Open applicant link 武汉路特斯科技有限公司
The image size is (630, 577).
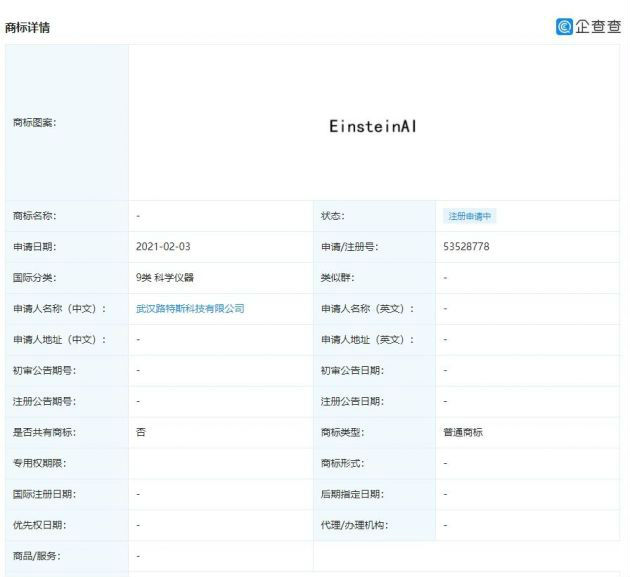(190, 309)
